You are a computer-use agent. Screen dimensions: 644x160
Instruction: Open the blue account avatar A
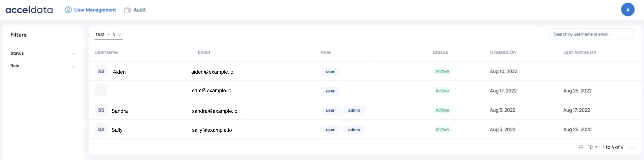pos(627,10)
